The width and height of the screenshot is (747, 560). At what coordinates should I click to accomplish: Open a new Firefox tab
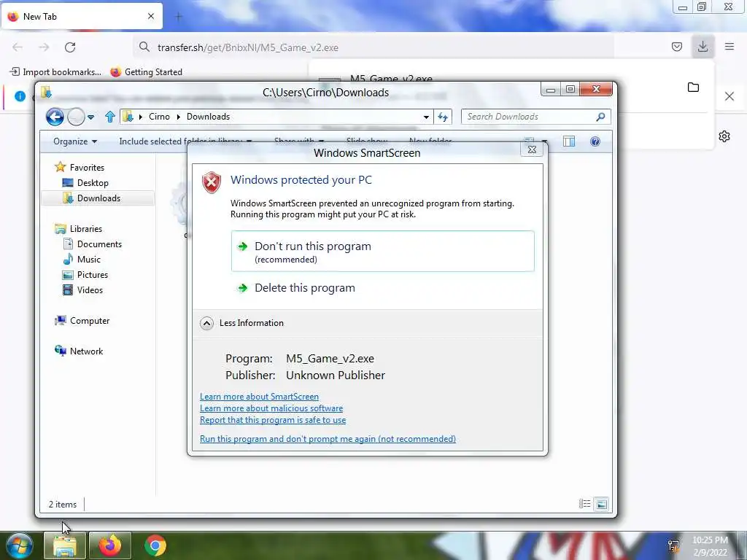pyautogui.click(x=178, y=17)
